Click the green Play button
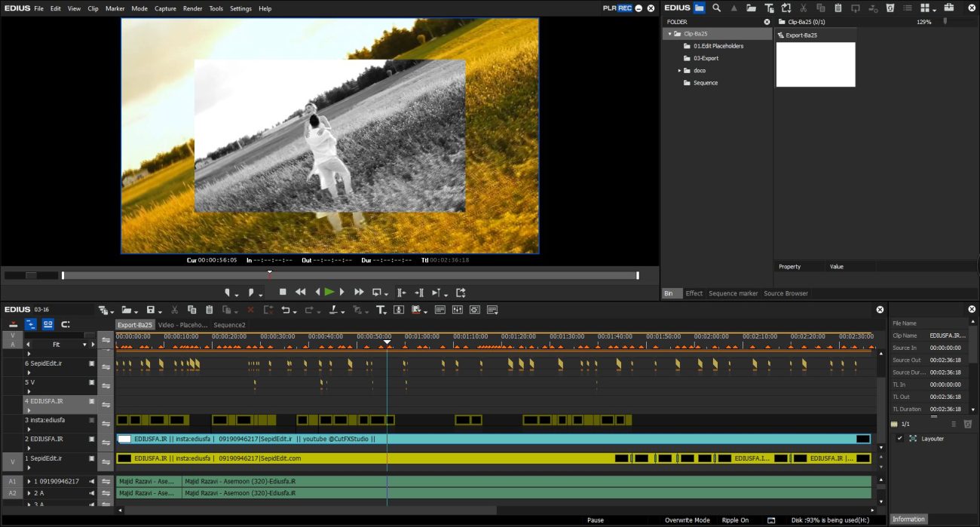The image size is (980, 527). coord(329,292)
